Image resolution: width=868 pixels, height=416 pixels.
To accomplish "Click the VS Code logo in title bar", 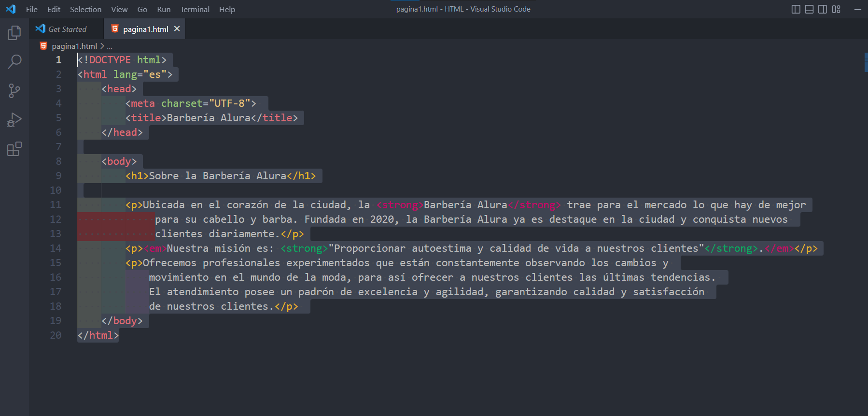I will tap(11, 9).
